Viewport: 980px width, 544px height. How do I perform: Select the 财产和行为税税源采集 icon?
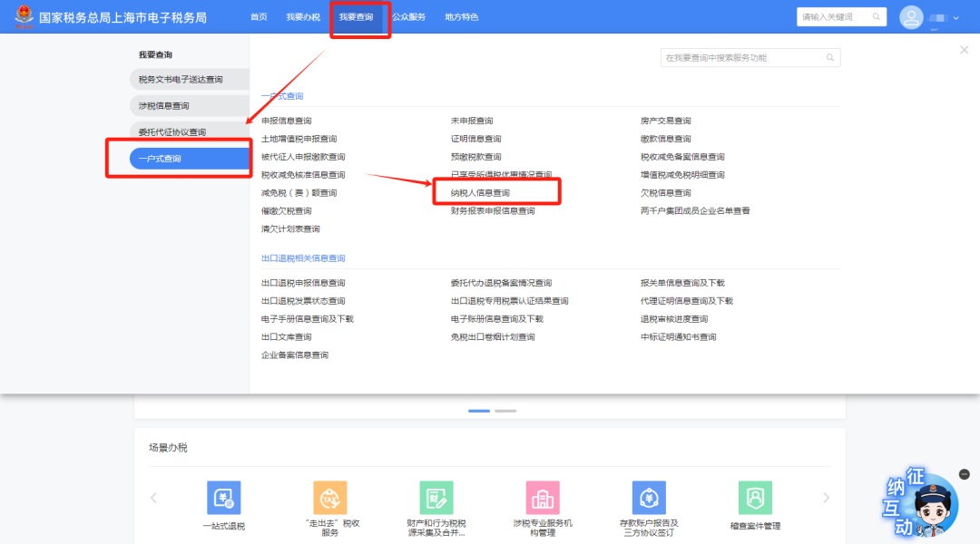click(436, 498)
